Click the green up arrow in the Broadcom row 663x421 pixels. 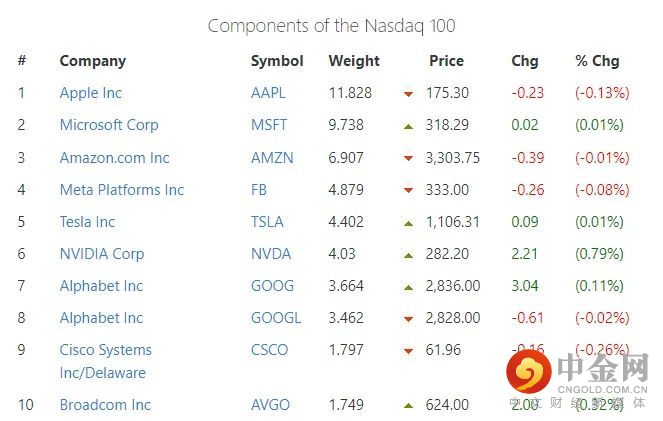408,405
